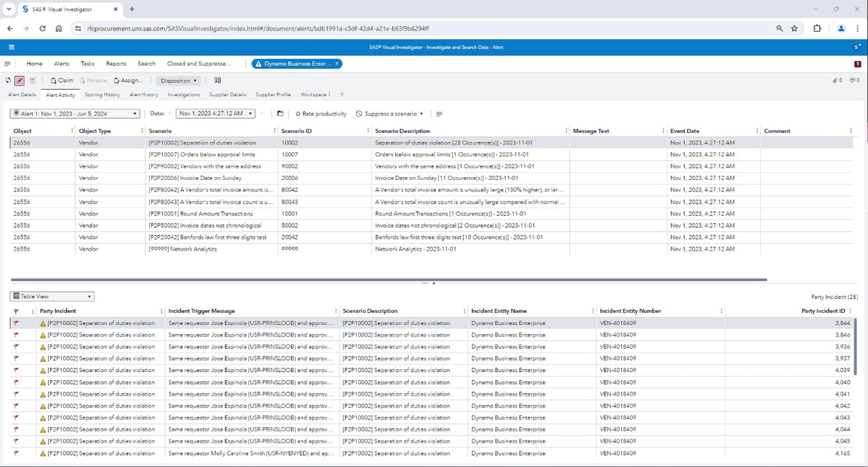868x467 pixels.
Task: Click the Assign button
Action: click(128, 80)
